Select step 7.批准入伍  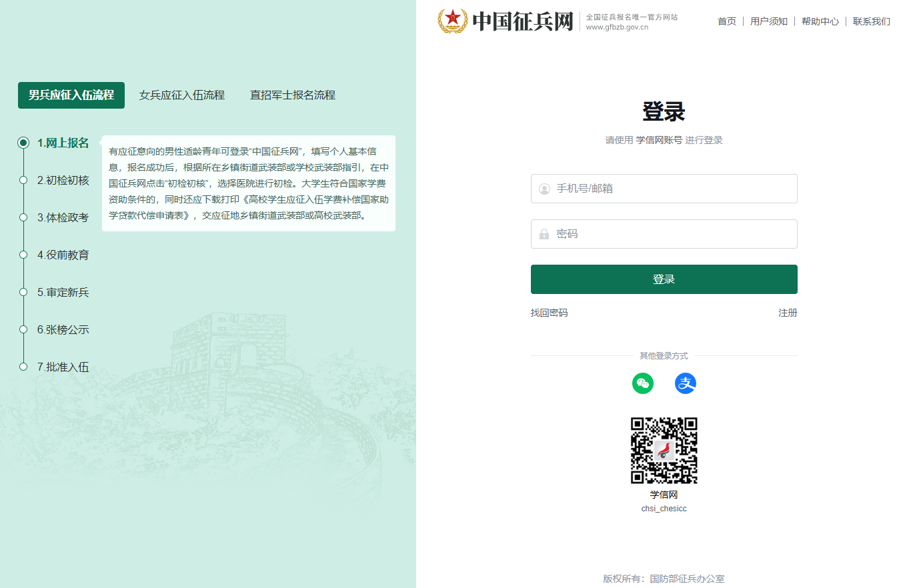click(x=63, y=367)
